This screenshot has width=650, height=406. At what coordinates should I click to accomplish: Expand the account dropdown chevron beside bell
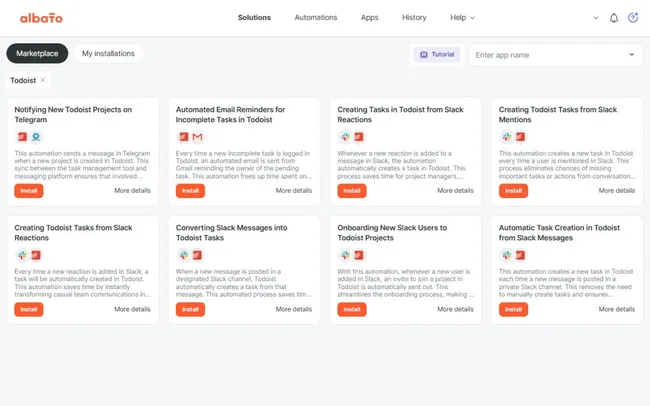click(596, 18)
